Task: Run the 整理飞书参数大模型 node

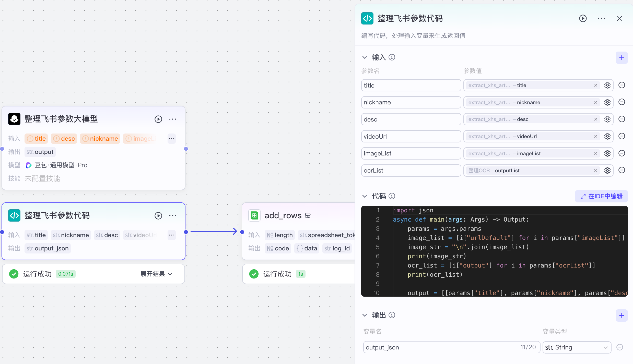Action: [158, 119]
